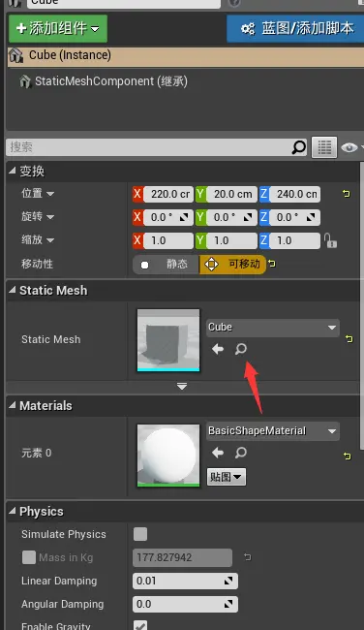The image size is (364, 630).
Task: Reset Mobility to default arrow
Action: click(272, 264)
